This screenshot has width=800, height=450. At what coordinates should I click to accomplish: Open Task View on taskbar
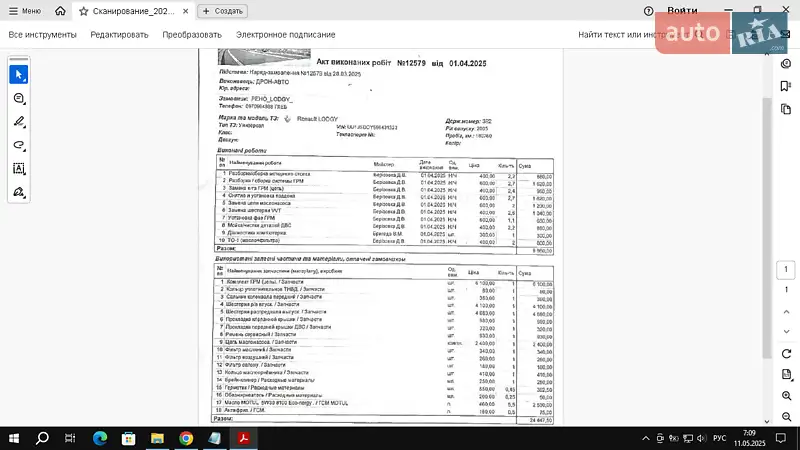click(x=70, y=438)
